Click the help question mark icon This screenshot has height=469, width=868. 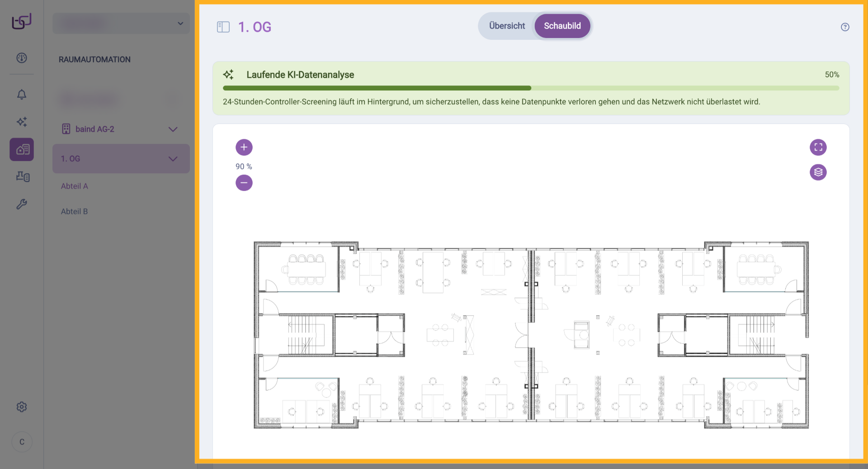(x=844, y=27)
